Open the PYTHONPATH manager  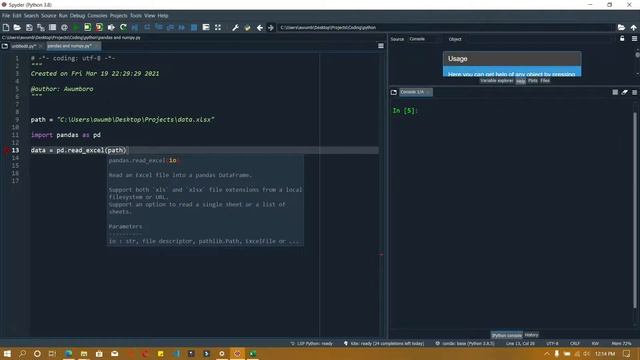coord(247,27)
